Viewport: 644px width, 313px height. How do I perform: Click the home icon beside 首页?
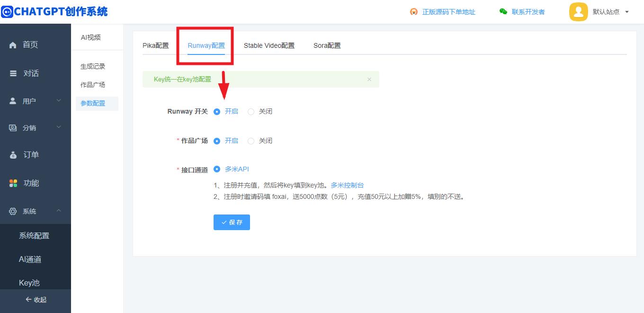coord(13,45)
